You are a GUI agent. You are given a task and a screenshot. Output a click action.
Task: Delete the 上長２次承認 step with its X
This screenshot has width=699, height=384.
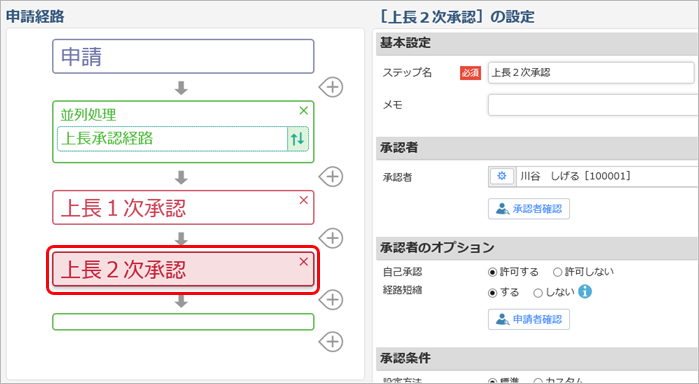(304, 262)
